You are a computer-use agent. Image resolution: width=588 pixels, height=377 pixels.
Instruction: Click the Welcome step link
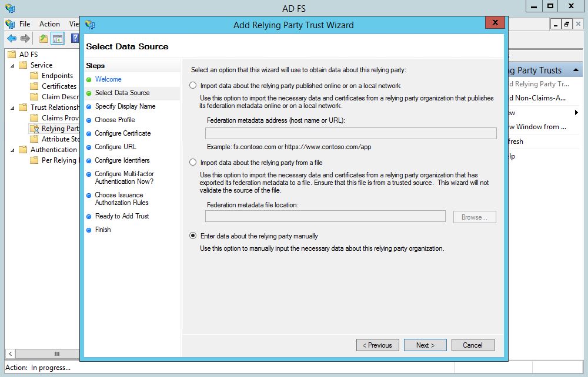pyautogui.click(x=108, y=79)
